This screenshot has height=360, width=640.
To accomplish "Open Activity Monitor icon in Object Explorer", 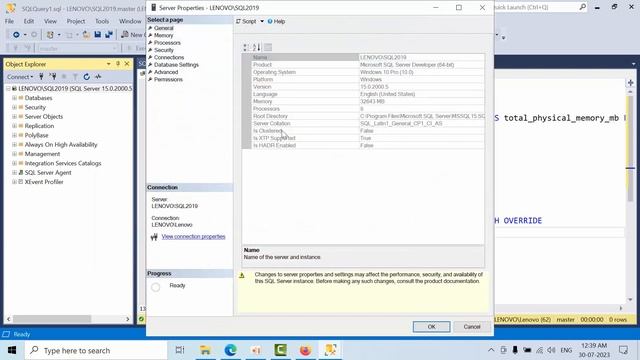I will point(98,76).
